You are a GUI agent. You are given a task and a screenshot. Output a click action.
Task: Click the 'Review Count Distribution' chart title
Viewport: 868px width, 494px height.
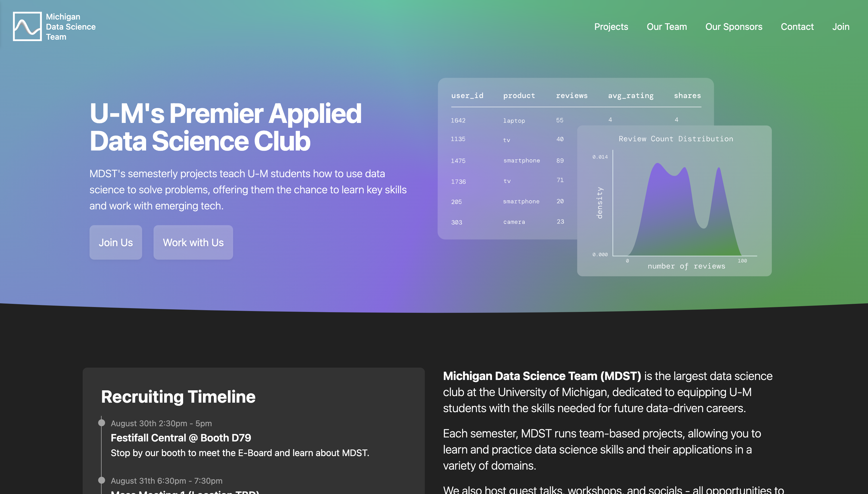pyautogui.click(x=676, y=139)
